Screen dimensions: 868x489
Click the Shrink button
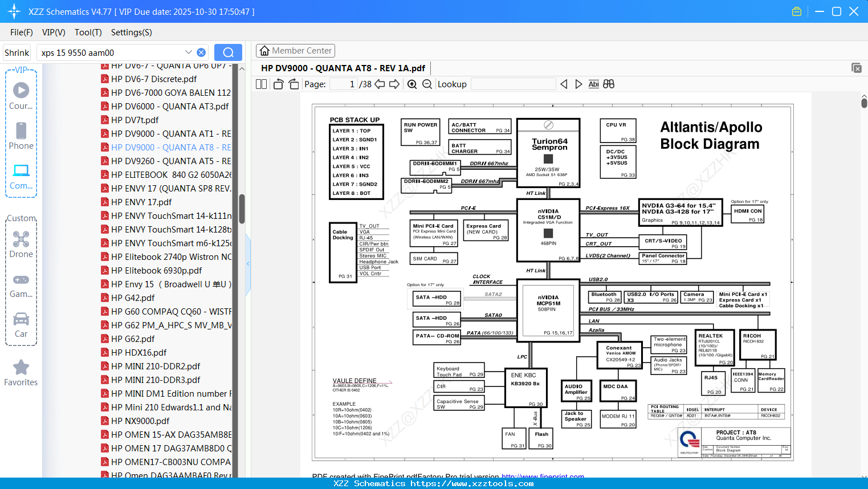point(17,52)
